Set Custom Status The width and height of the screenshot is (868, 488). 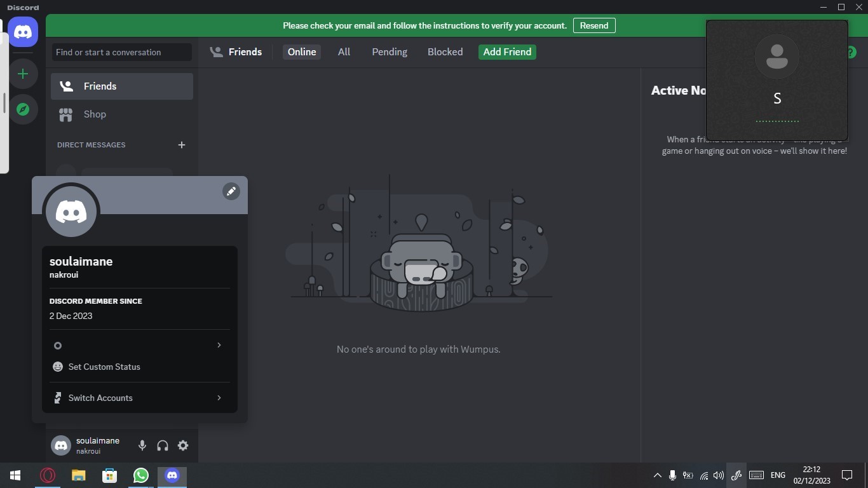(x=140, y=367)
